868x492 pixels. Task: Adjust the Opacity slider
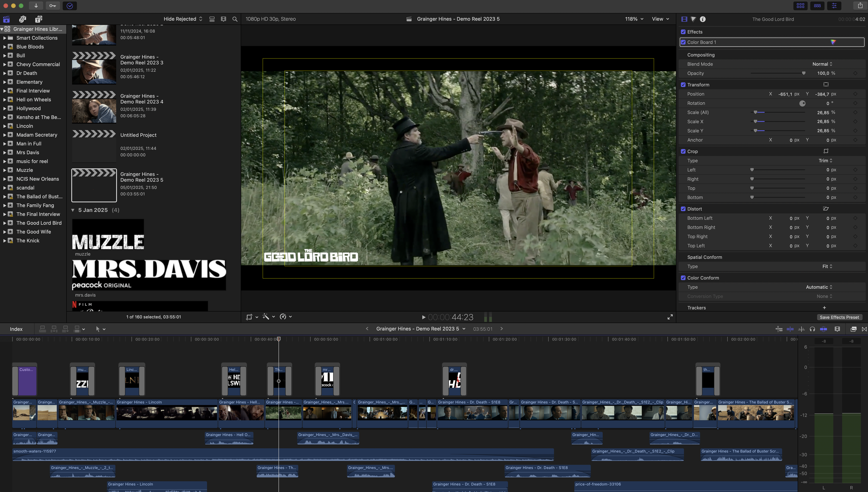[x=777, y=73]
